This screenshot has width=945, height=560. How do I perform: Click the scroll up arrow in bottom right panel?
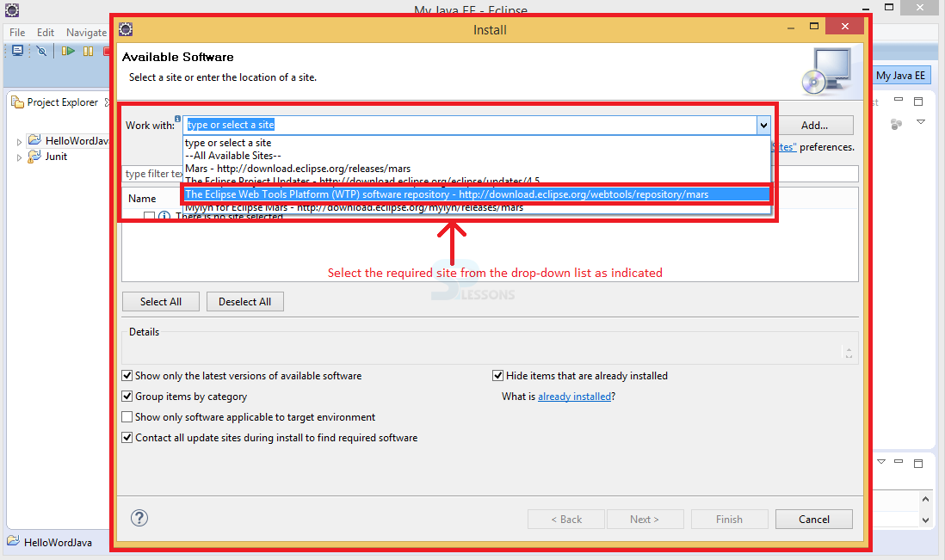(925, 499)
